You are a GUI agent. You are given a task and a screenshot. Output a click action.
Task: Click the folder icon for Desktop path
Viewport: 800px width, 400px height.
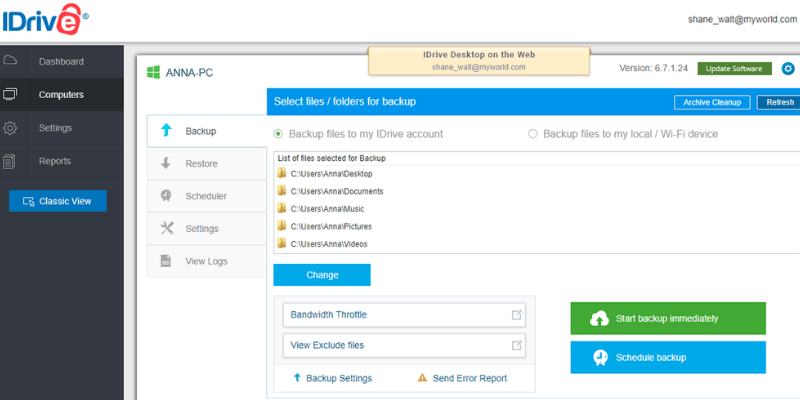(282, 173)
